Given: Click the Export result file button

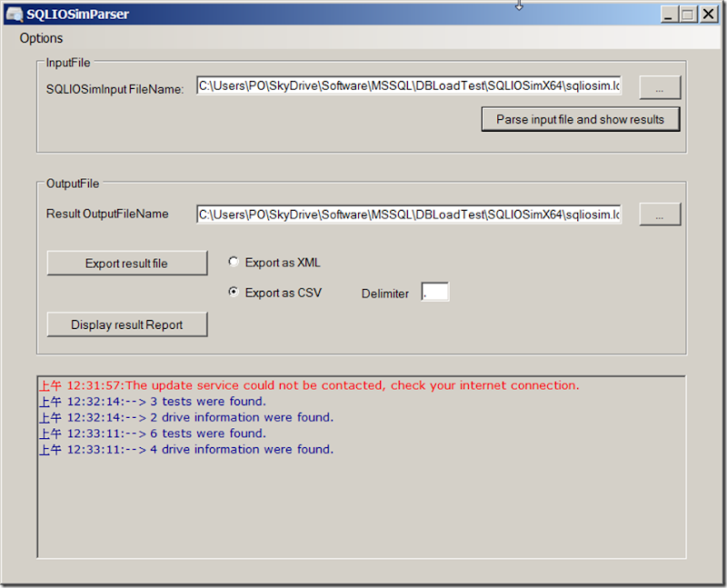Looking at the screenshot, I should 127,263.
